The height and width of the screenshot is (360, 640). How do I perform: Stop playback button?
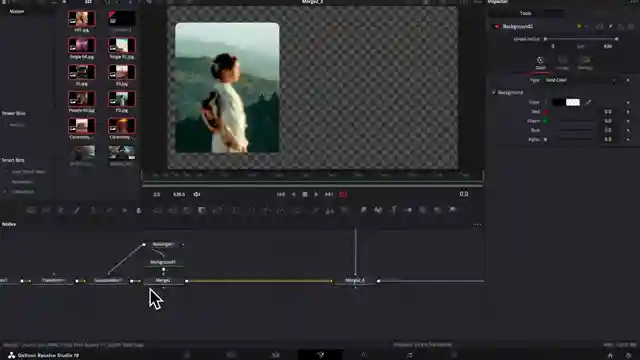click(305, 194)
